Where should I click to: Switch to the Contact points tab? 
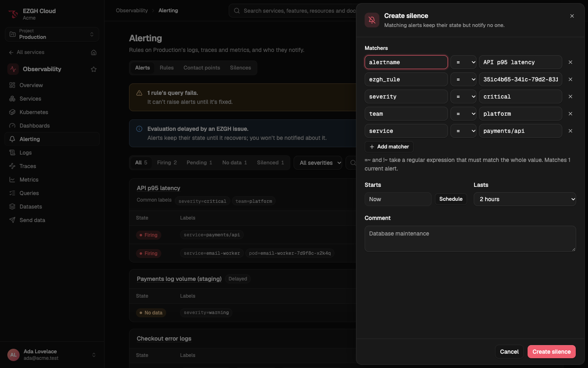[202, 68]
